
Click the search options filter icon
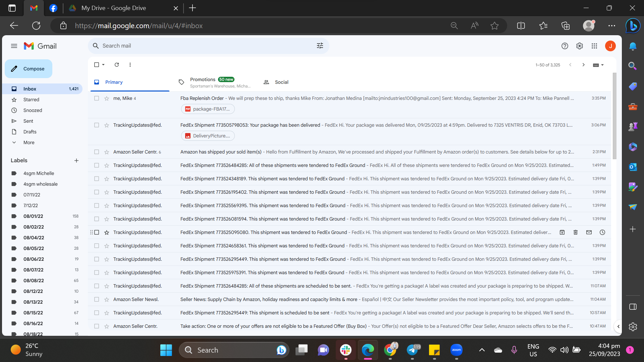click(x=320, y=46)
